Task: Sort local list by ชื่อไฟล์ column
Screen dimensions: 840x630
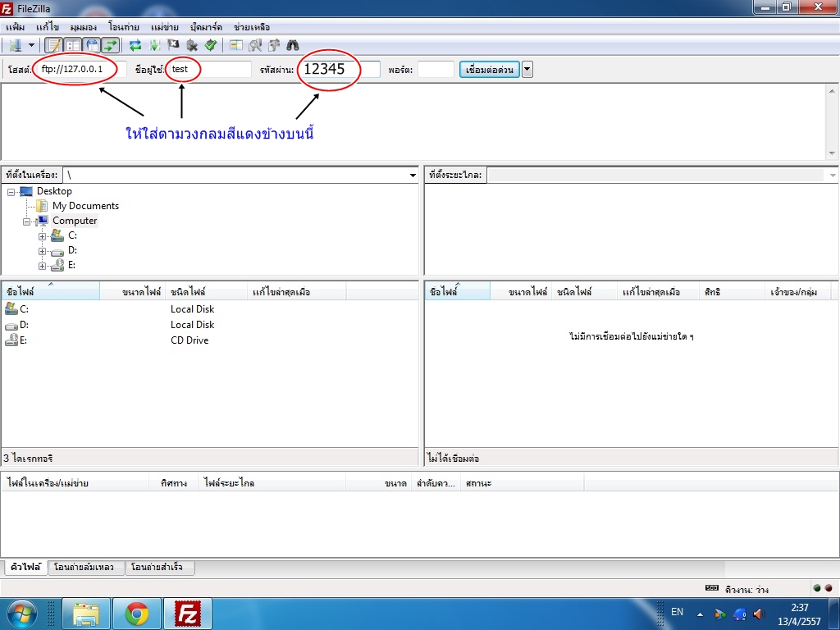Action: [x=50, y=292]
